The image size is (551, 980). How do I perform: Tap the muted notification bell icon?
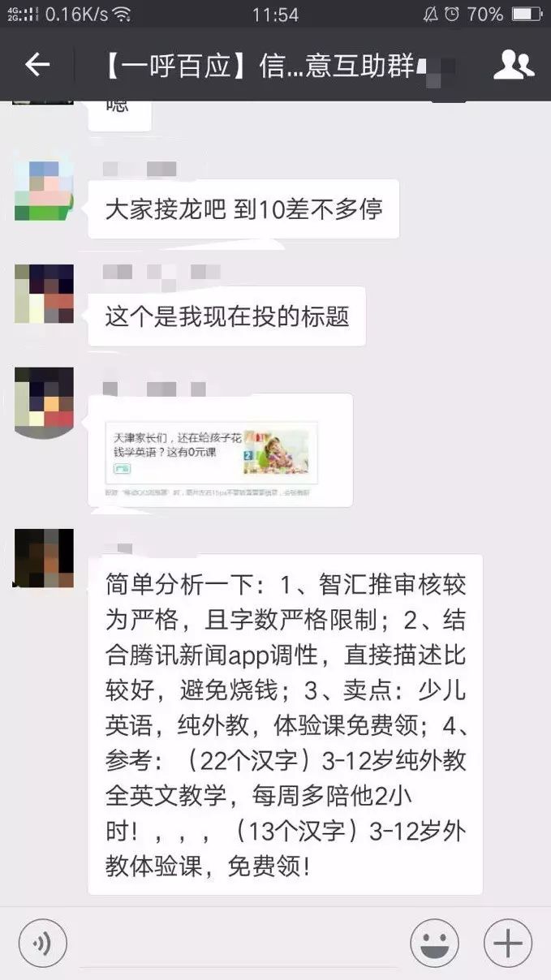[x=431, y=15]
